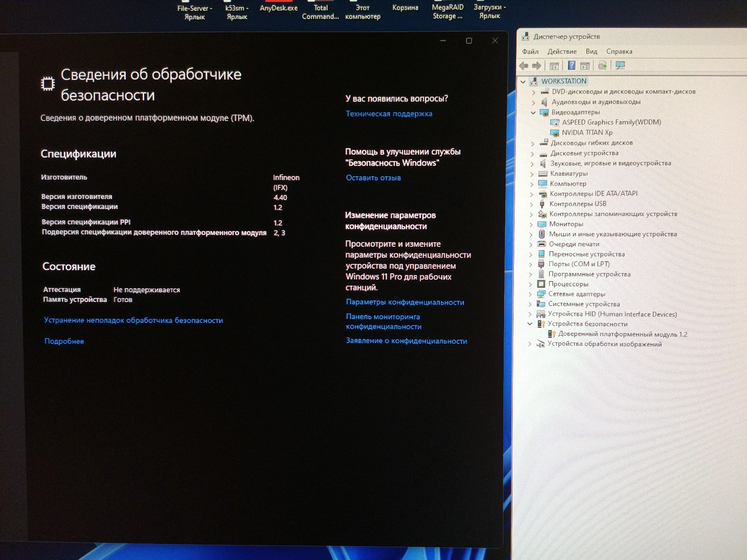
Task: Open the Корзина desktop icon
Action: tap(405, 7)
